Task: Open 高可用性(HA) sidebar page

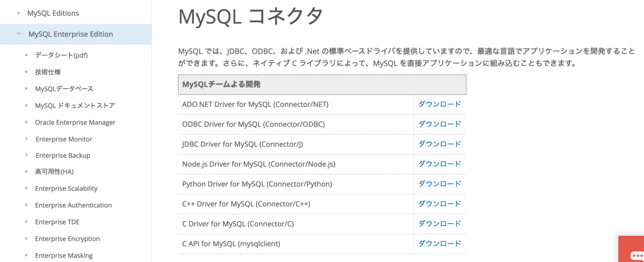Action: click(54, 172)
